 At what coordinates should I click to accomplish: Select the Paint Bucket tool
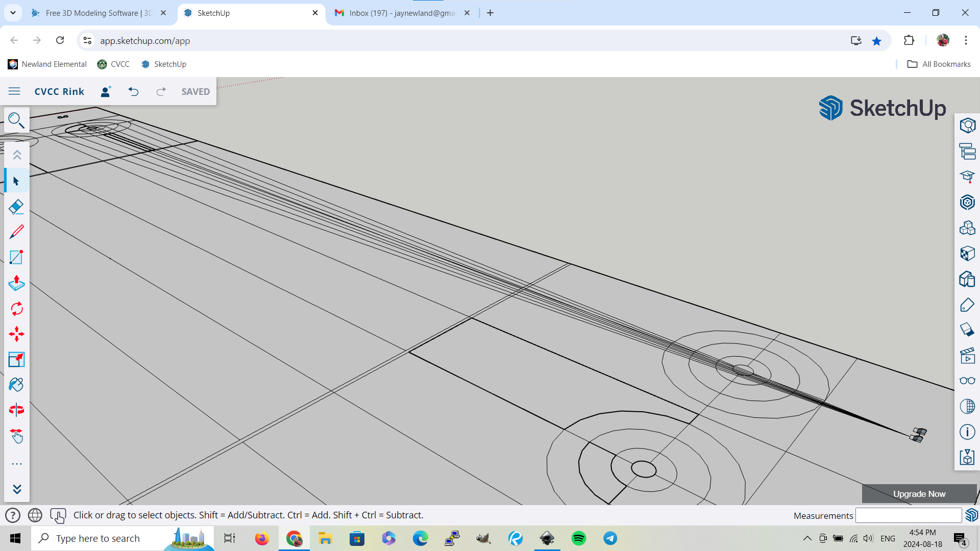[x=16, y=385]
